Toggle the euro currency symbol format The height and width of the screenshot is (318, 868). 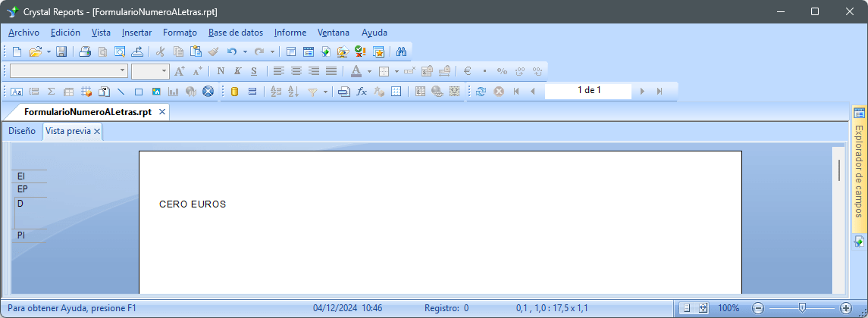coord(468,71)
